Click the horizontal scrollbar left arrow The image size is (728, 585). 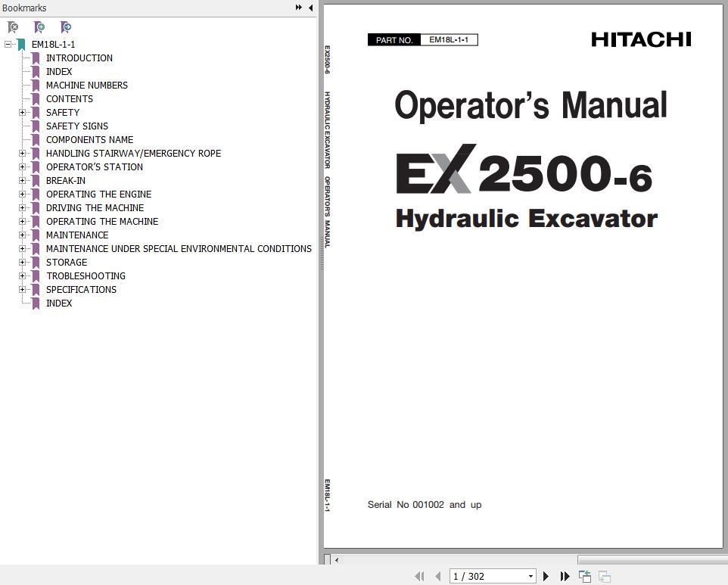337,560
